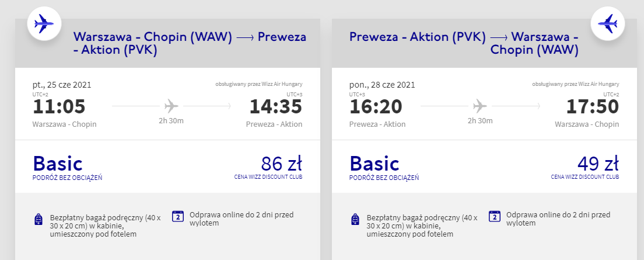Click the outbound cabin baggage backpack icon

[x=38, y=220]
